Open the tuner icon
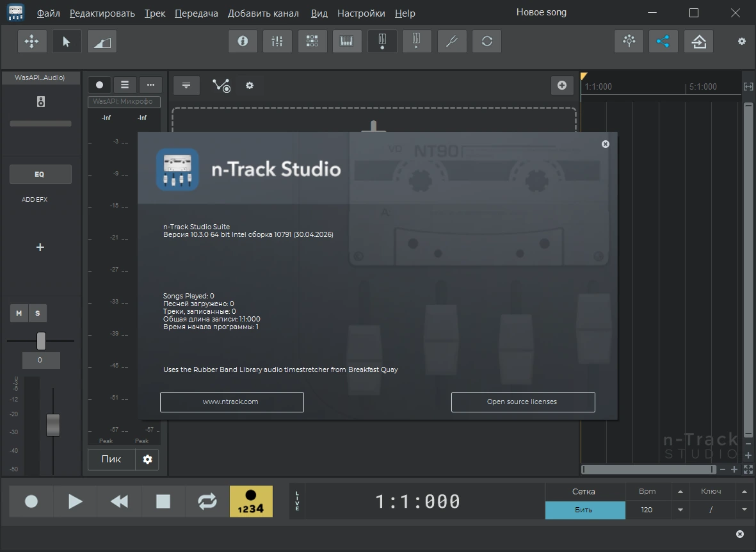The image size is (756, 552). (x=452, y=41)
